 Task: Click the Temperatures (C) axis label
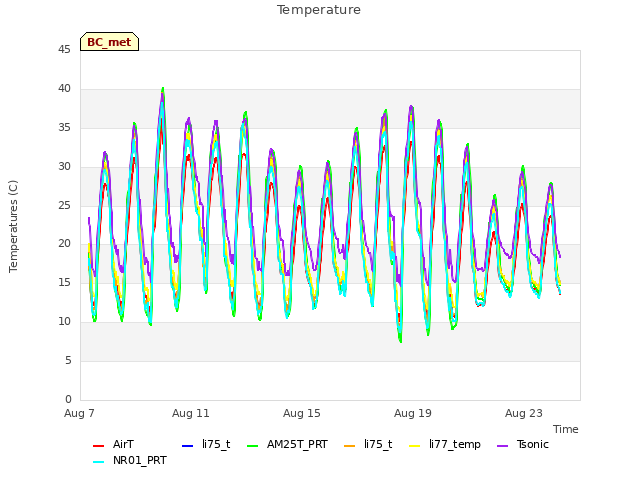point(13,226)
